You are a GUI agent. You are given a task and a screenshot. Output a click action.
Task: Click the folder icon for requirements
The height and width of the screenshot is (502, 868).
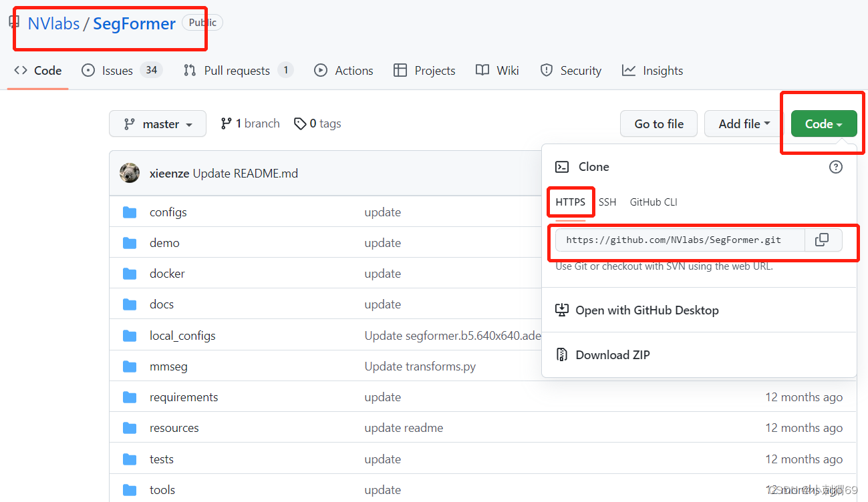[130, 397]
